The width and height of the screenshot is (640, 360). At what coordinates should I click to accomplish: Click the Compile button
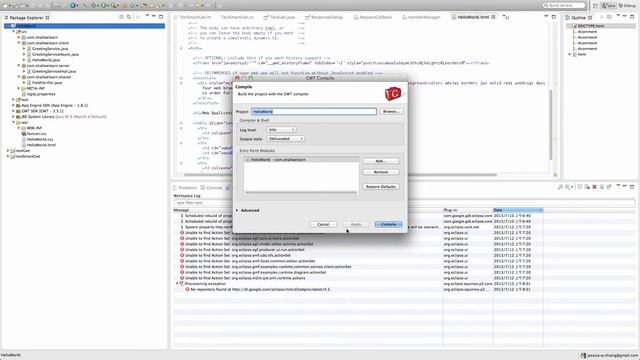(388, 224)
